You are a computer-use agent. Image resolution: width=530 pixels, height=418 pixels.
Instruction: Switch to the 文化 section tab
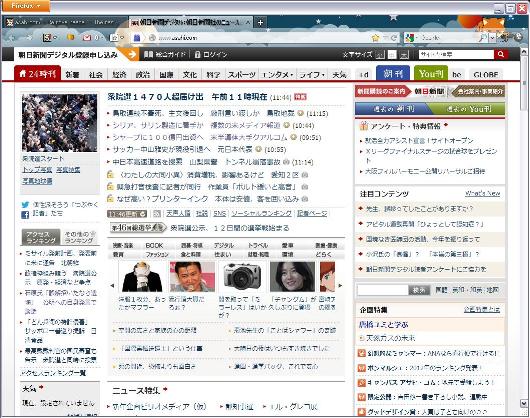pos(190,75)
